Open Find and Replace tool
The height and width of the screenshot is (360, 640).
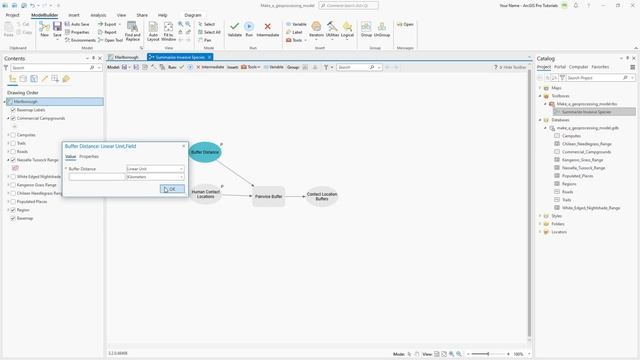coord(132,31)
